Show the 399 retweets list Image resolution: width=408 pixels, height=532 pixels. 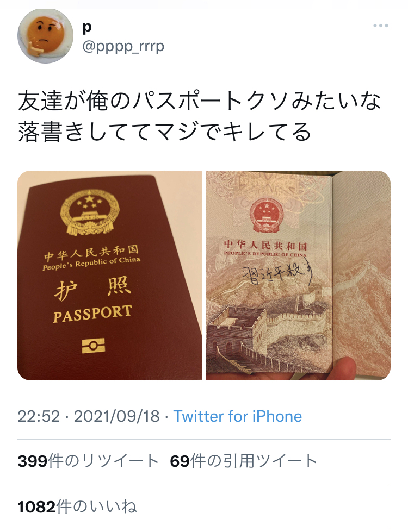[88, 461]
